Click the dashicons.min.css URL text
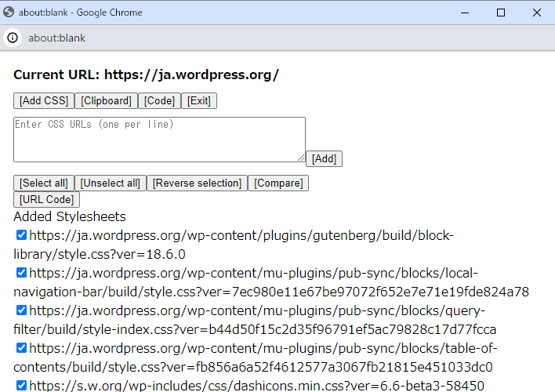555x392 pixels. tap(256, 385)
